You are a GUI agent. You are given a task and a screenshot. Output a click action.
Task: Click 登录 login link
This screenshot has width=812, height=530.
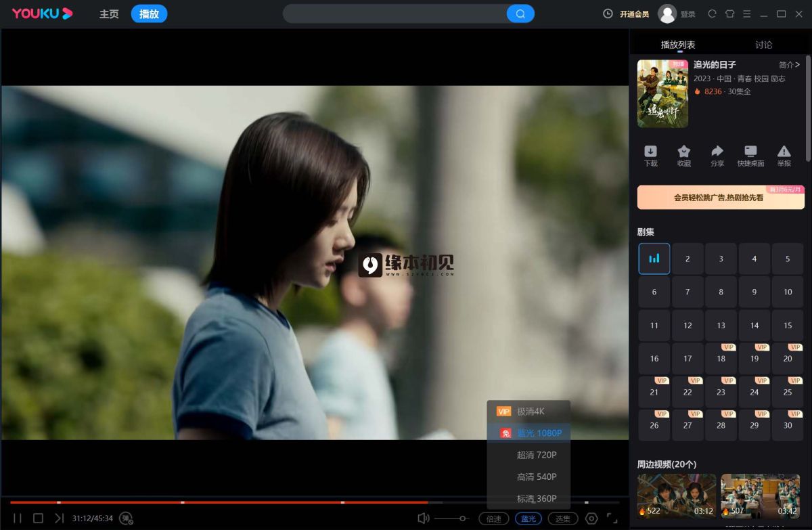tap(687, 14)
